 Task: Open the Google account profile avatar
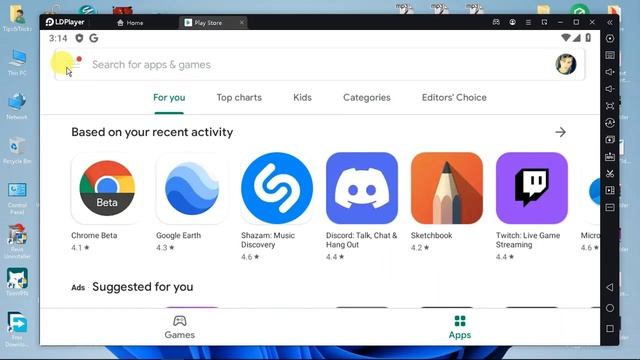(566, 64)
